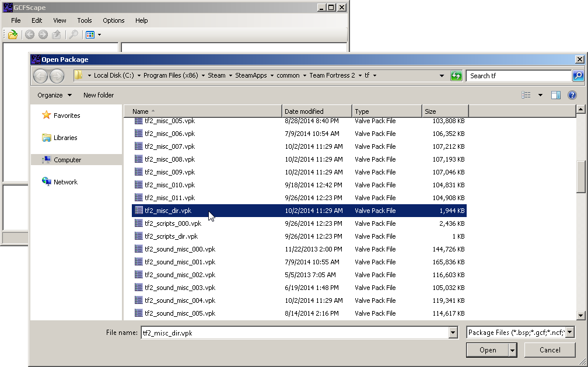
Task: Change view using the list view icon
Action: pyautogui.click(x=527, y=95)
